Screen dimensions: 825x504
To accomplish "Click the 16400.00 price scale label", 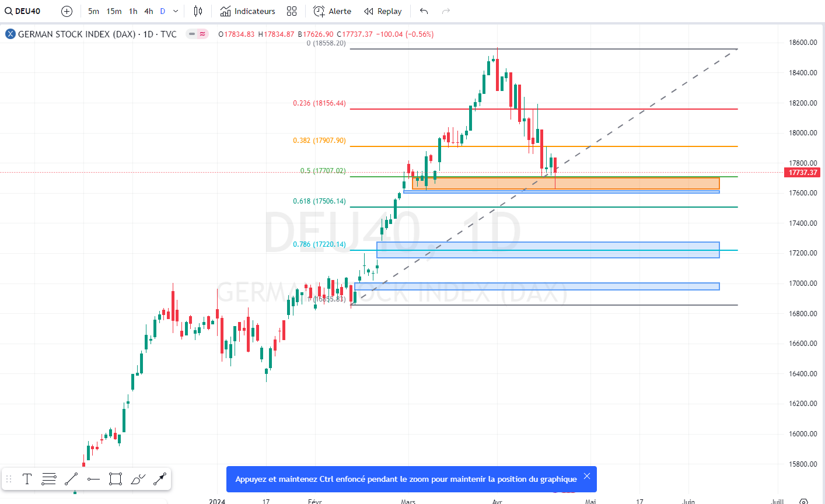I will [x=803, y=374].
